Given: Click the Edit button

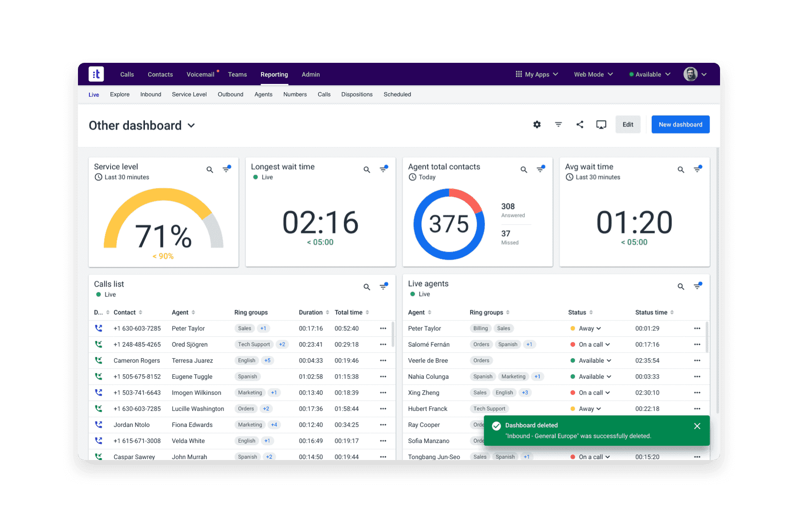Looking at the screenshot, I should tap(628, 124).
